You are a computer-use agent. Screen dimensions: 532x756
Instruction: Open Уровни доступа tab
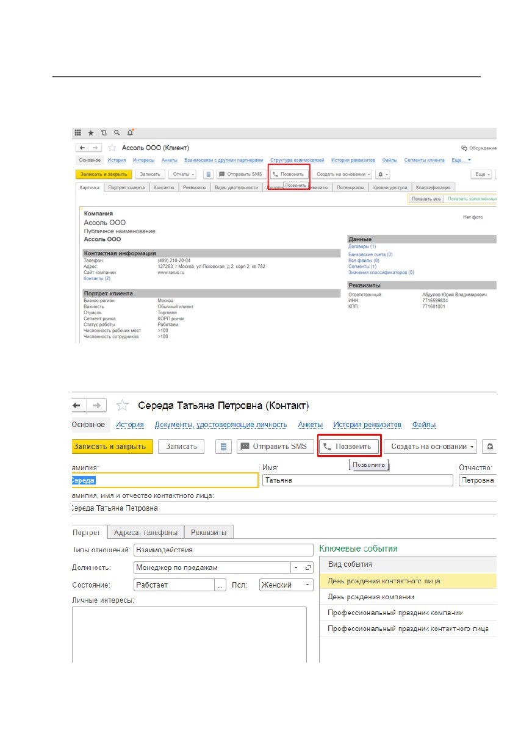[x=390, y=187]
